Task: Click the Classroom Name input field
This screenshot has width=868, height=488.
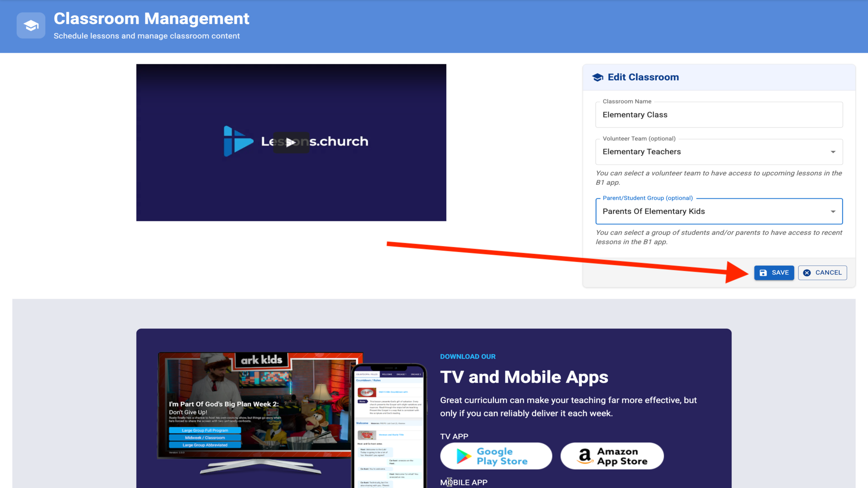Action: pyautogui.click(x=719, y=115)
